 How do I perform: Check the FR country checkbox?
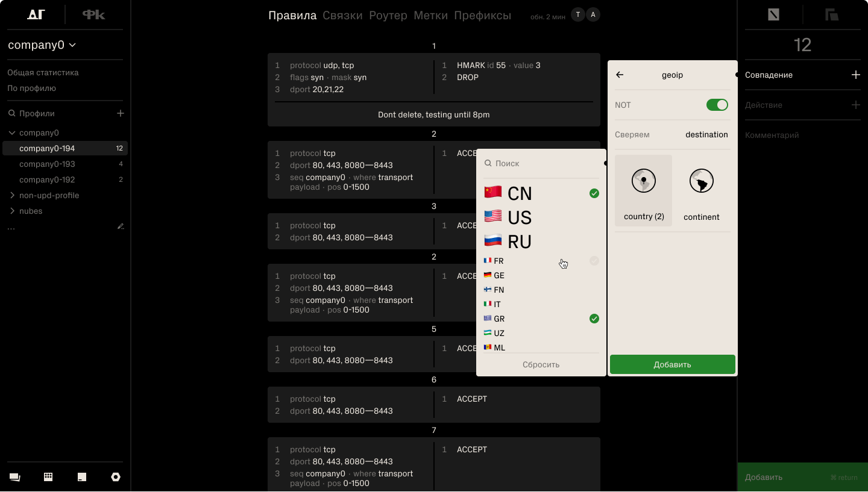click(x=594, y=261)
